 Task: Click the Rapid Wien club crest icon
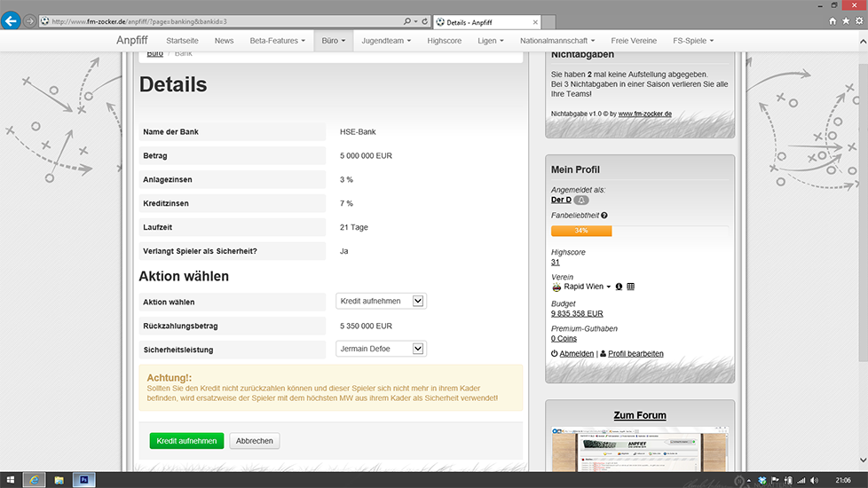pos(556,287)
